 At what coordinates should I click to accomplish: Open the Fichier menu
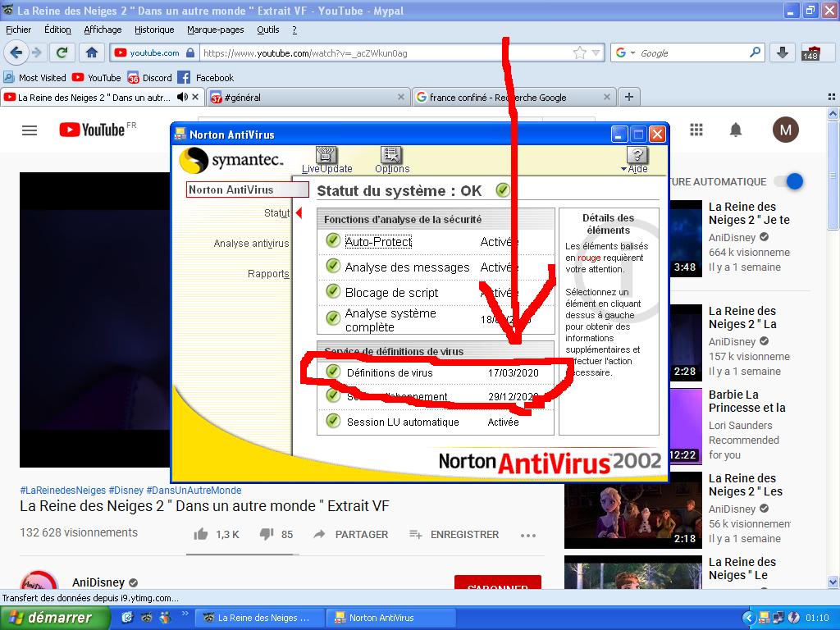point(18,30)
